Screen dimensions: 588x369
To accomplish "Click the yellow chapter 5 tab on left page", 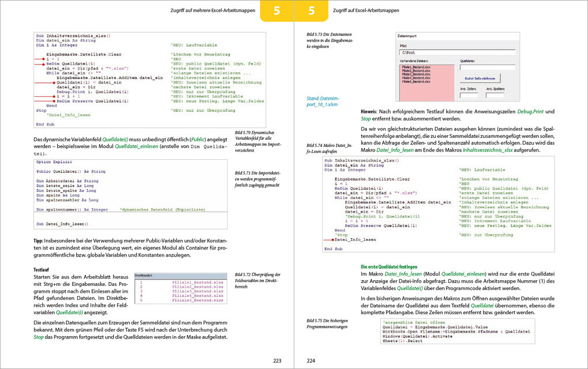I will [x=277, y=11].
